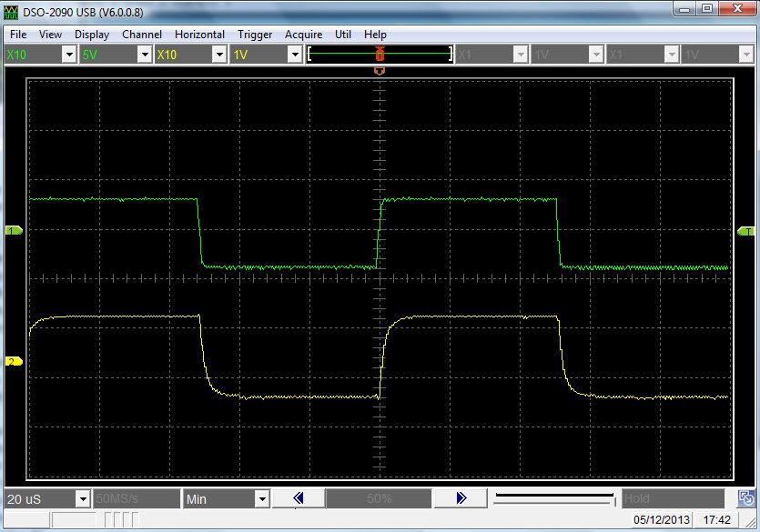Image resolution: width=760 pixels, height=532 pixels.
Task: Expand the CH1 X10 probe dropdown
Action: point(68,55)
